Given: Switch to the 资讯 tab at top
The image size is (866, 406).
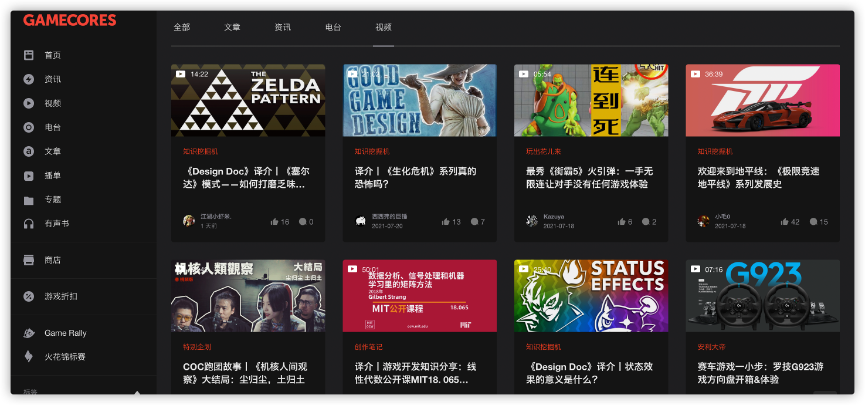Looking at the screenshot, I should click(x=283, y=27).
